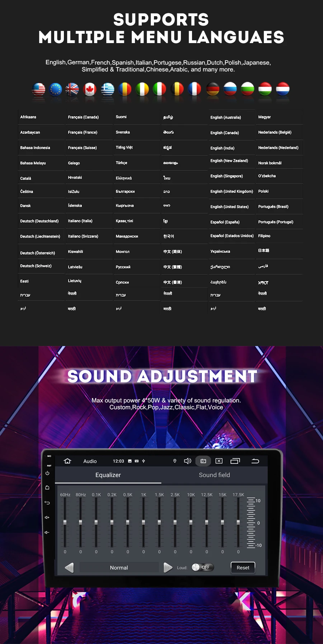The height and width of the screenshot is (644, 323).
Task: Select English (United Kingdom) language
Action: [232, 192]
